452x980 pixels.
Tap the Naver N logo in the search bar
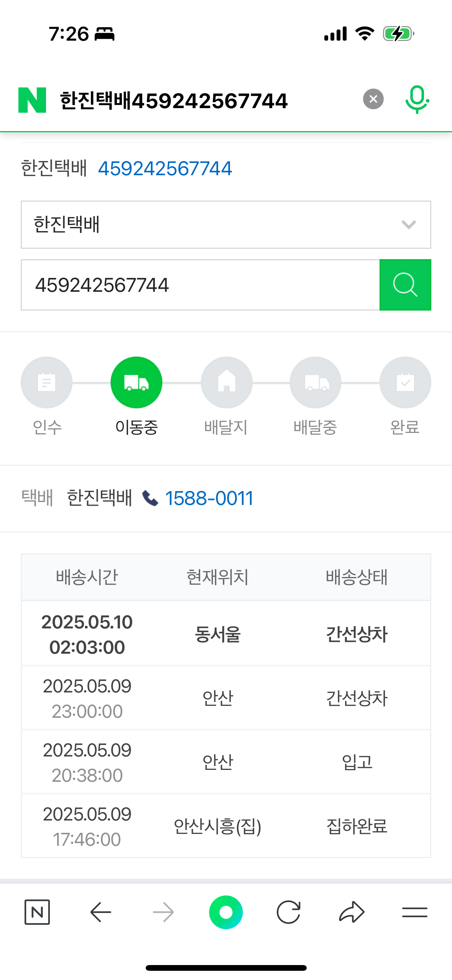click(x=32, y=100)
